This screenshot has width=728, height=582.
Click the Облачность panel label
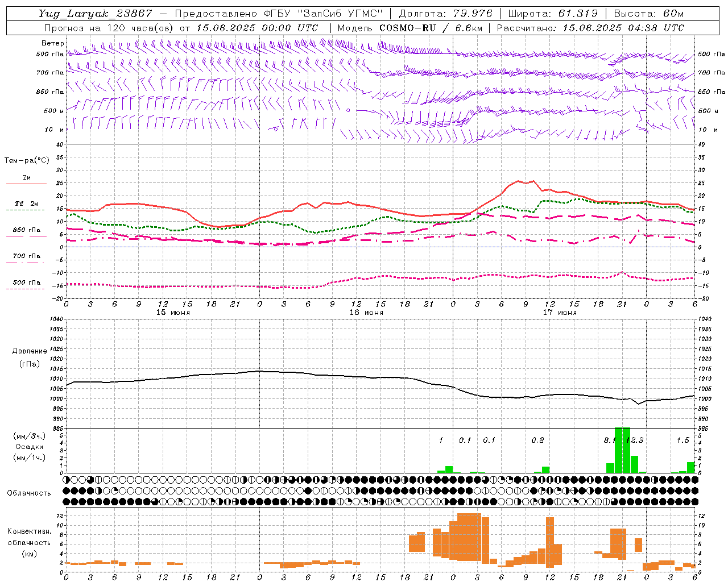pos(29,493)
